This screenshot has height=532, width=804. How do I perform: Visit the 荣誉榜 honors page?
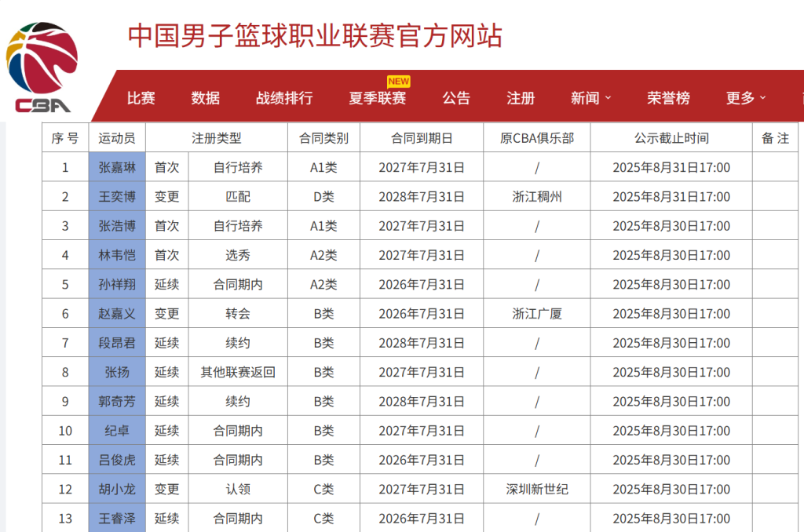click(669, 98)
